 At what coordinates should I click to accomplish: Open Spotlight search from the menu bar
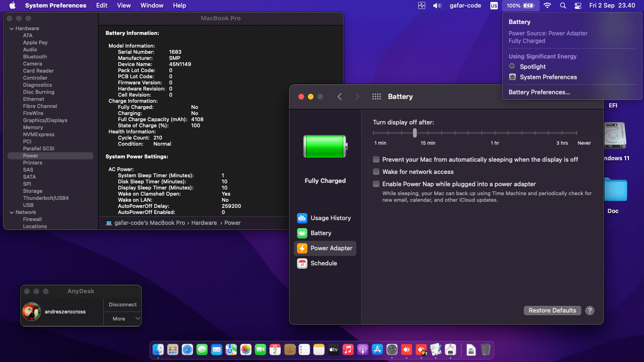(x=563, y=6)
